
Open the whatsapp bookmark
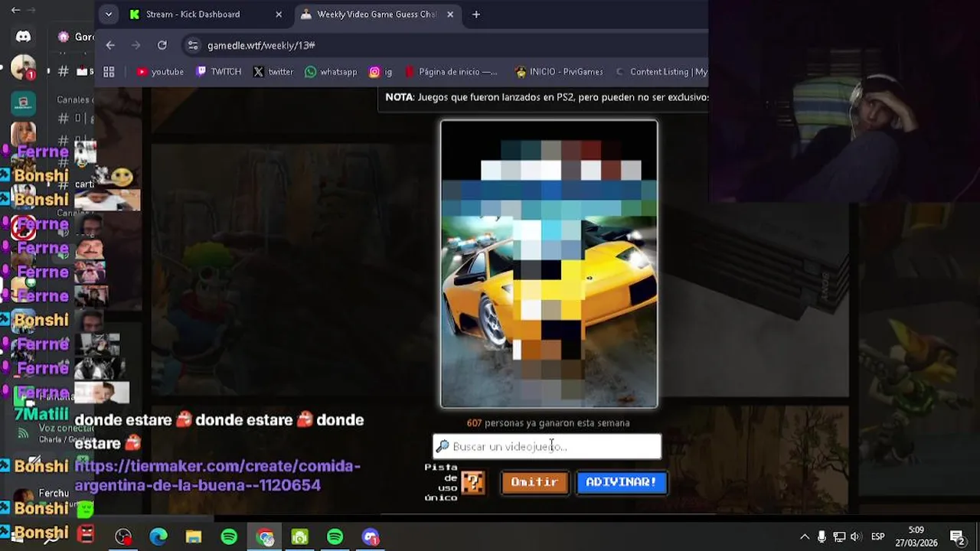click(331, 72)
